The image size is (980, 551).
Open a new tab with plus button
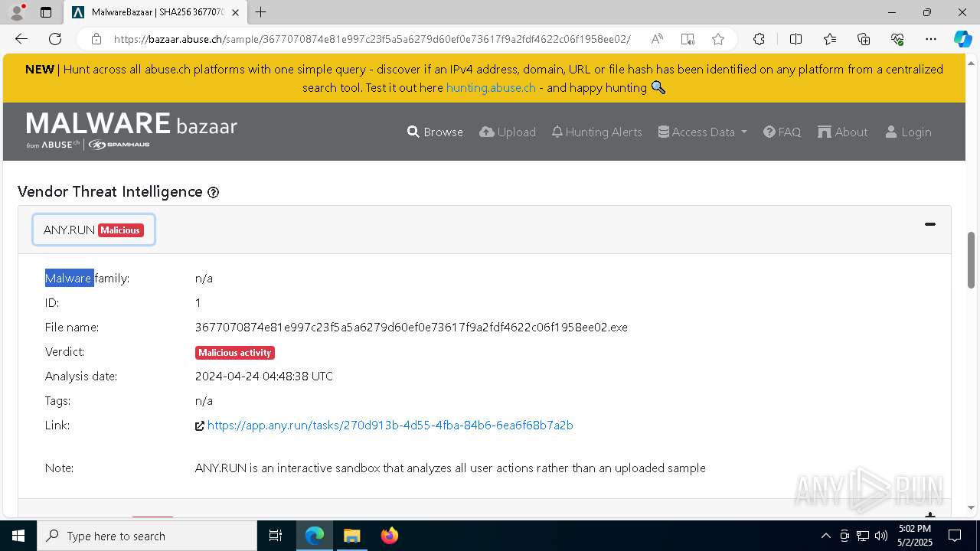click(261, 12)
